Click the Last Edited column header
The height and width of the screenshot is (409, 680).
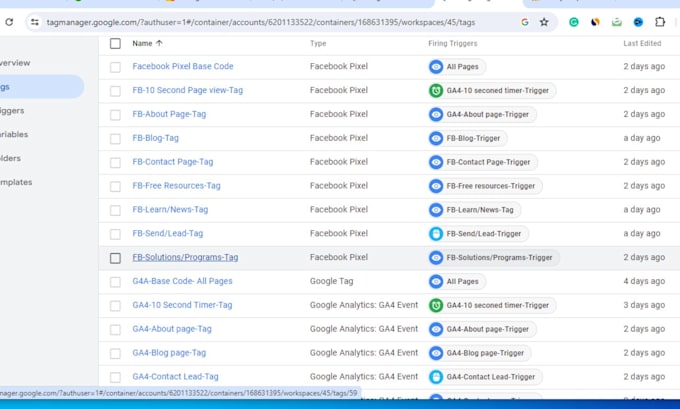pyautogui.click(x=642, y=43)
